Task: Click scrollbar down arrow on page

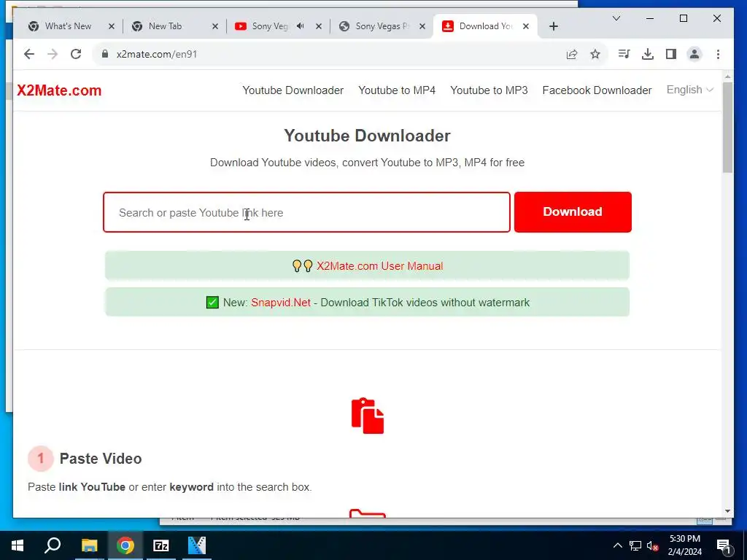Action: point(727,511)
